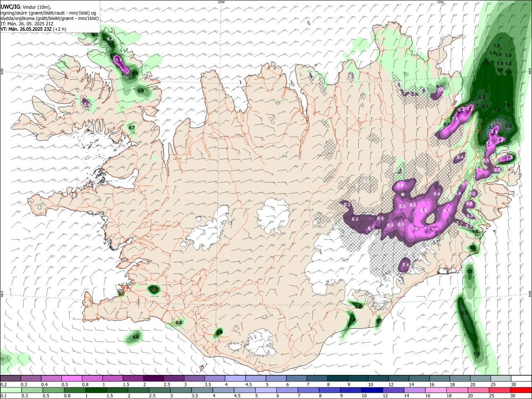Click the '15W' longitude label
532x399 pixels.
440,2
